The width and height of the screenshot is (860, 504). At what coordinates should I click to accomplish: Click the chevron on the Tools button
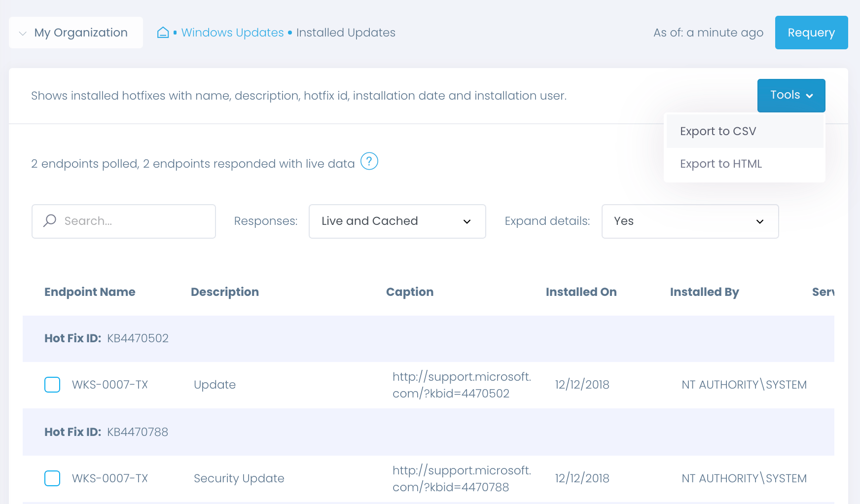pyautogui.click(x=809, y=96)
